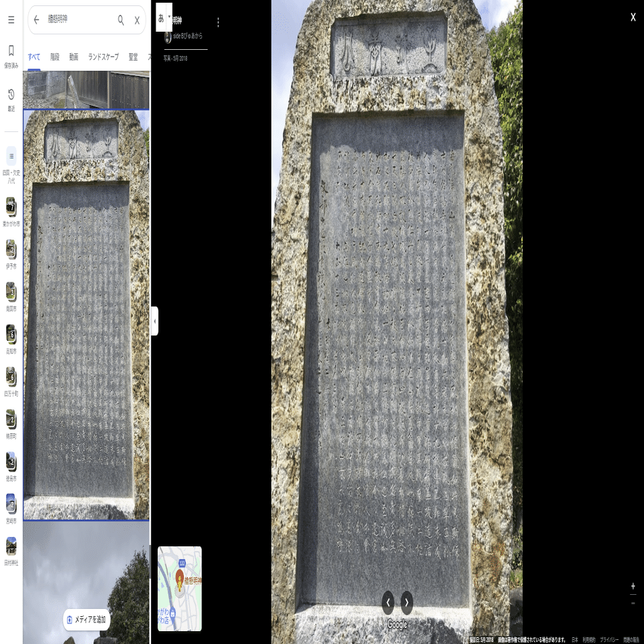The height and width of the screenshot is (644, 644).
Task: Click the 写真 - 5月 2018 date text
Action: click(x=175, y=59)
